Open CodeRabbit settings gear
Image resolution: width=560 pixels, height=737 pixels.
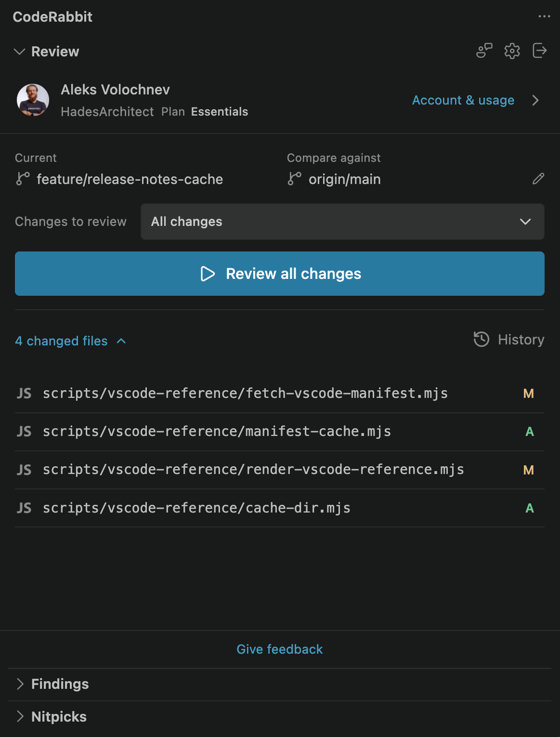[512, 51]
